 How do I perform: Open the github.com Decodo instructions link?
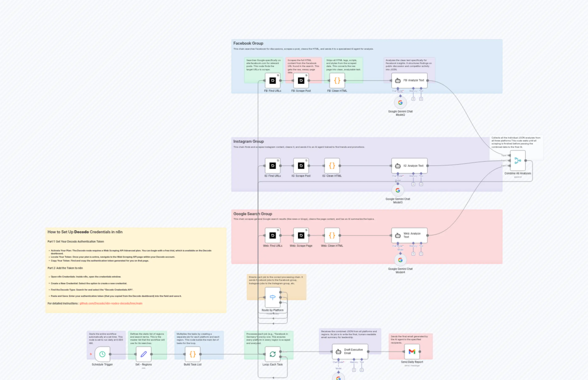(111, 304)
